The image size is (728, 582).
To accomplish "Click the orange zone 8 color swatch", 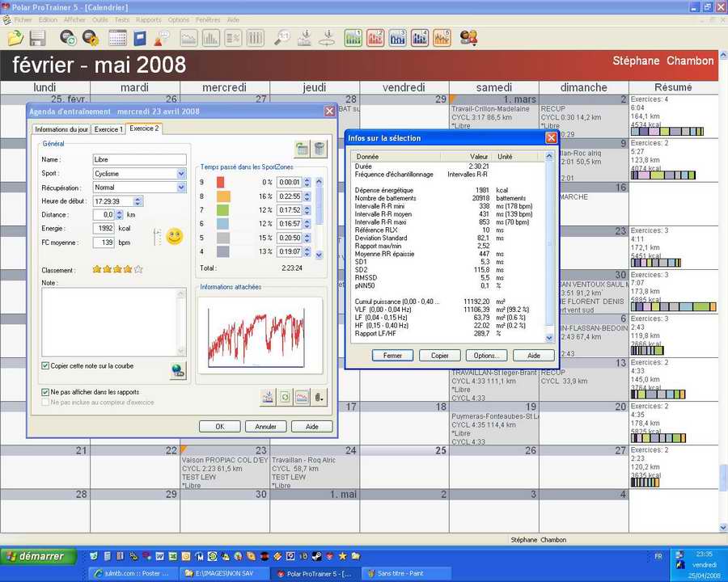I will point(223,196).
